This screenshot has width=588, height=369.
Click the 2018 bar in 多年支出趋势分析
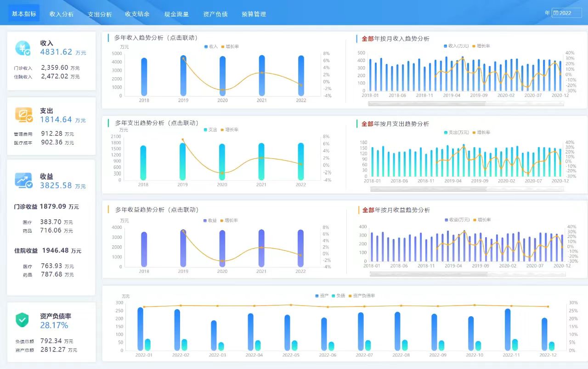[x=143, y=163]
